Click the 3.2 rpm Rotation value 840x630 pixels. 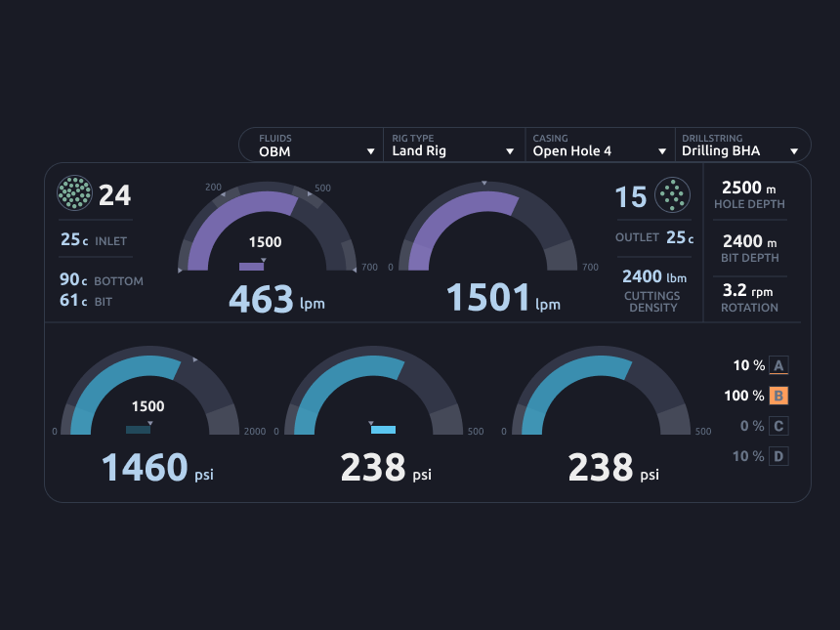tap(747, 290)
